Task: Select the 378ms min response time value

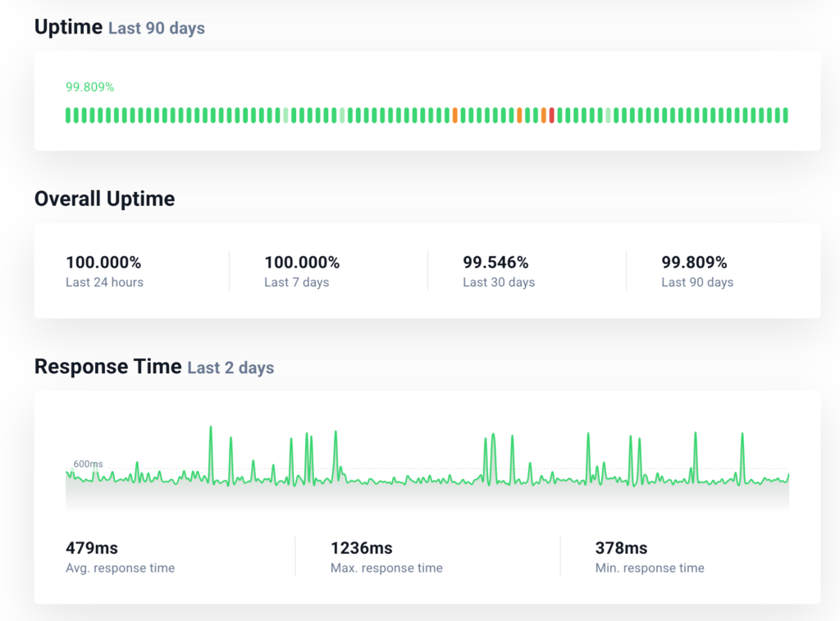Action: coord(621,548)
